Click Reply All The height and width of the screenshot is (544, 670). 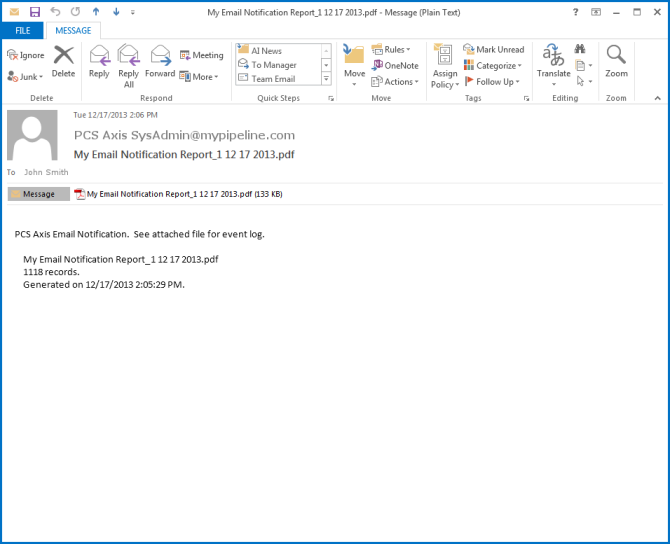(129, 66)
